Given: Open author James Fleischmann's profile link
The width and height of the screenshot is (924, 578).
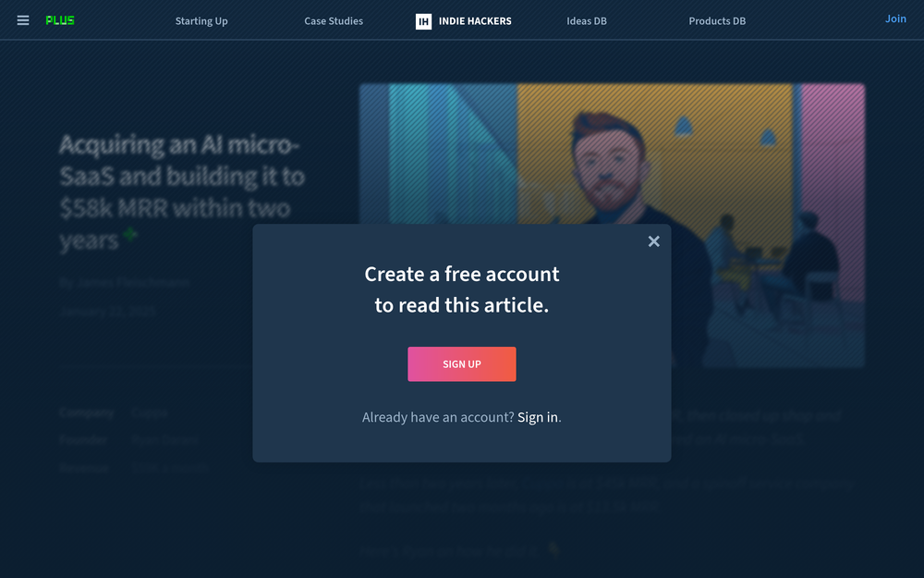Looking at the screenshot, I should point(133,282).
